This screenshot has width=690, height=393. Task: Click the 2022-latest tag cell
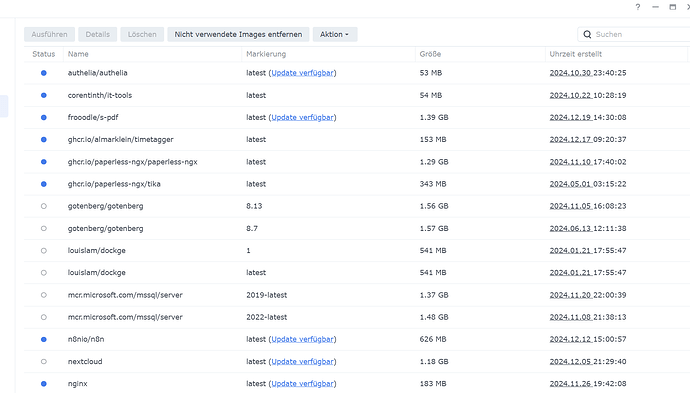(266, 317)
